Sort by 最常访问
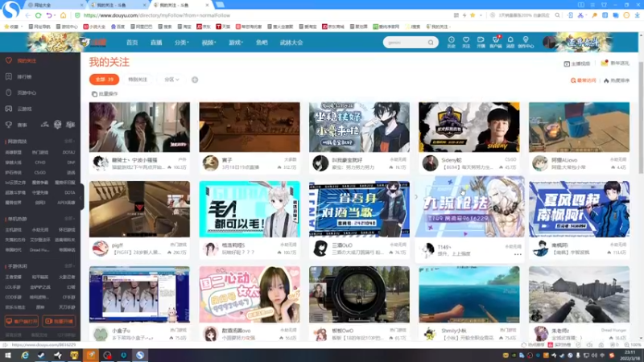 [583, 80]
